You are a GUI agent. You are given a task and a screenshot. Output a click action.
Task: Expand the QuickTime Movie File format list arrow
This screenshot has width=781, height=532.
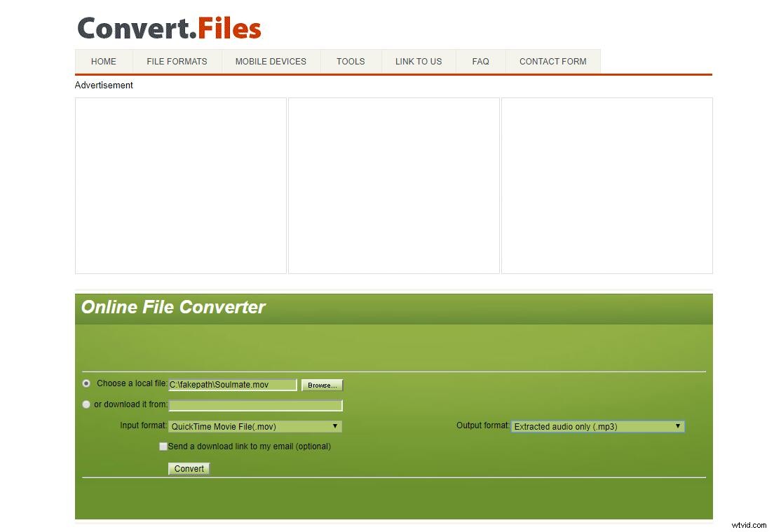coord(335,426)
